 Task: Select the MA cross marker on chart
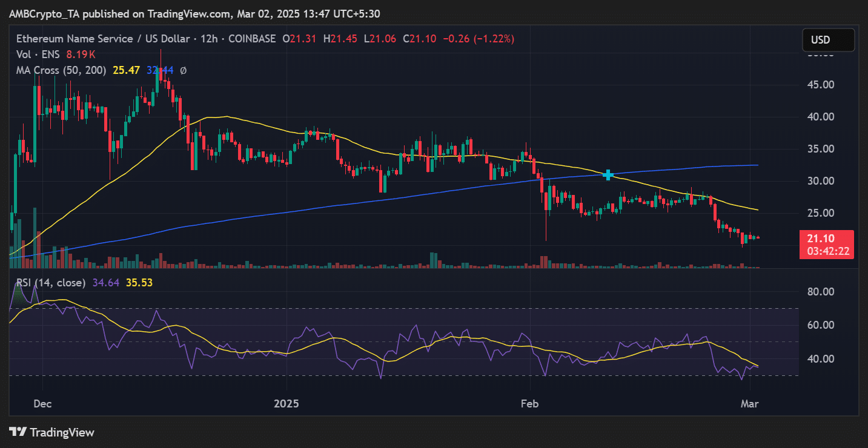tap(608, 174)
